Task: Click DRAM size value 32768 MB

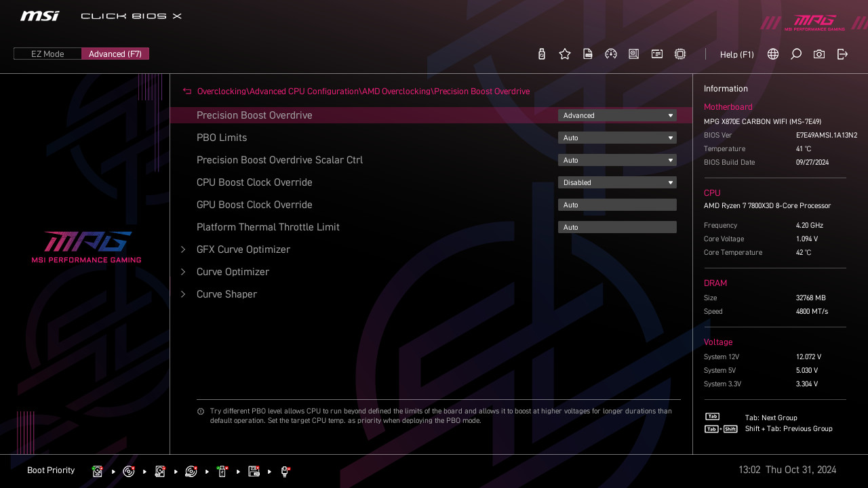Action: pyautogui.click(x=811, y=298)
